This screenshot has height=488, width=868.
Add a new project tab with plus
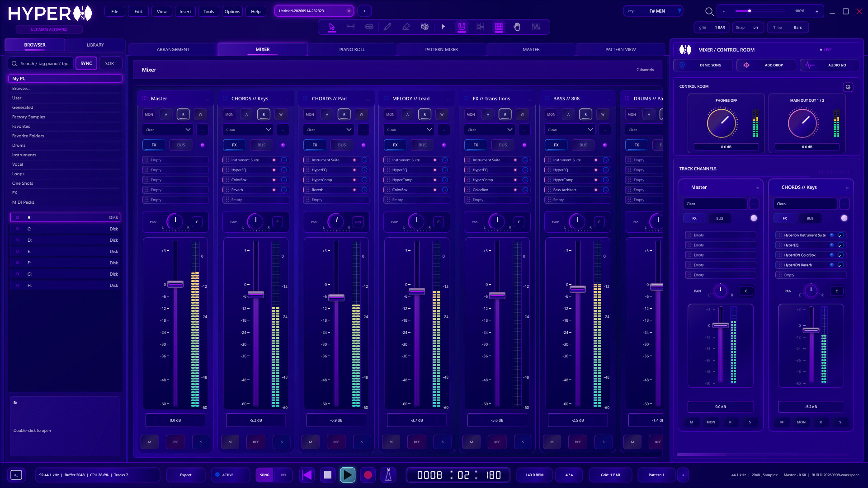coord(364,11)
